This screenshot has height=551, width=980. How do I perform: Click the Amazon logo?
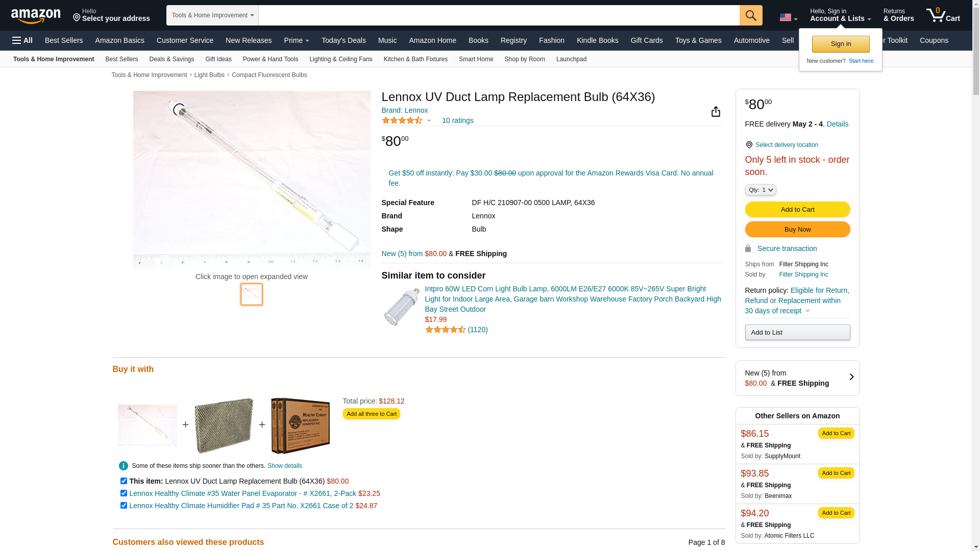(36, 16)
